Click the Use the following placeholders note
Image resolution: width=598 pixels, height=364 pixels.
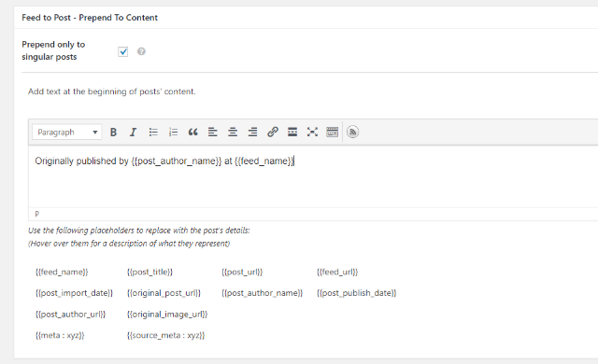coord(139,231)
